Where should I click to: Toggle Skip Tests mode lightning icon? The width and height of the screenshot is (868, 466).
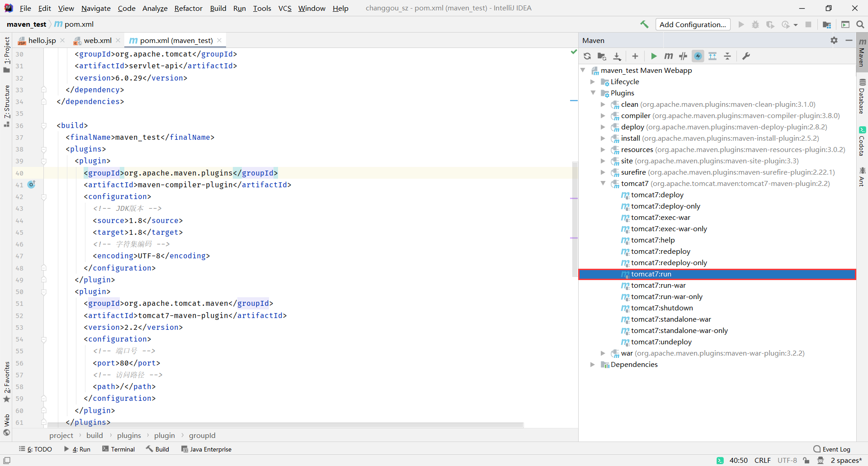point(698,56)
